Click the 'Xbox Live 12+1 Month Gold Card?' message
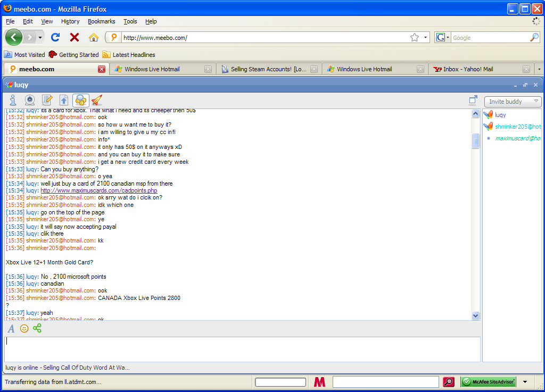This screenshot has height=392, width=545. [x=49, y=262]
